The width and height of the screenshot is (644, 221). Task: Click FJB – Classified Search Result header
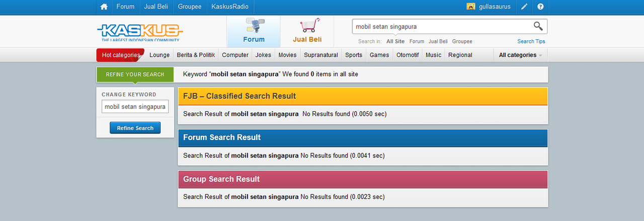click(363, 96)
